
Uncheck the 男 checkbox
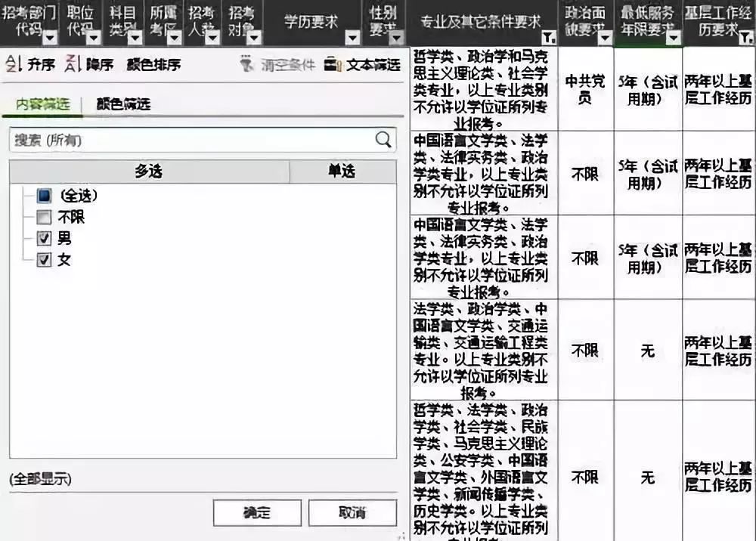[x=44, y=239]
